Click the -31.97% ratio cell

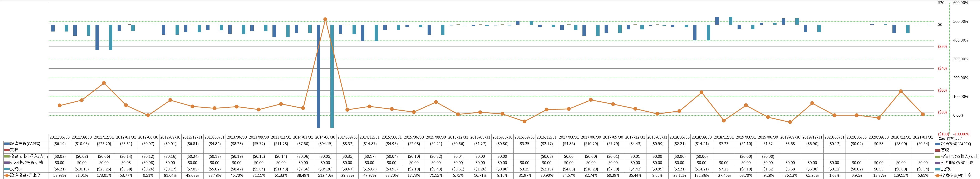[525, 176]
